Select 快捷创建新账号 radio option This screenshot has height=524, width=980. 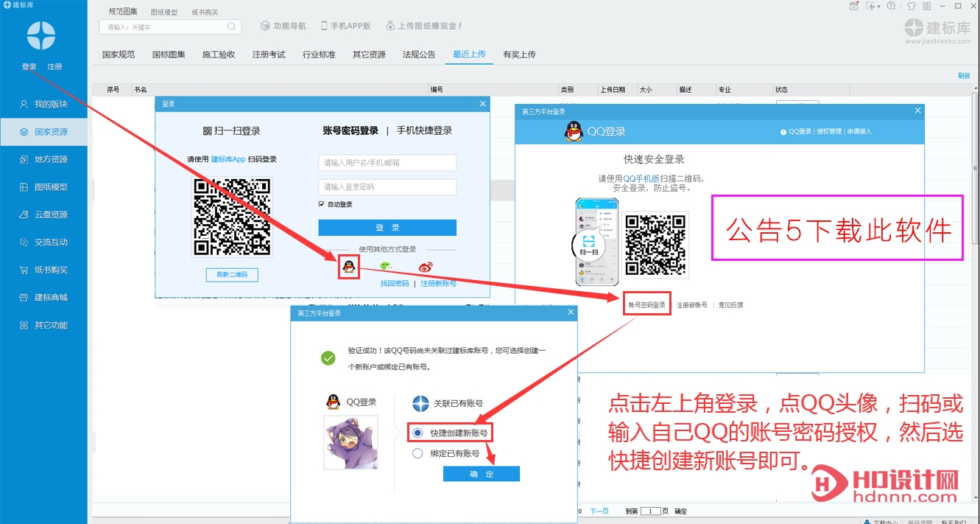click(417, 433)
